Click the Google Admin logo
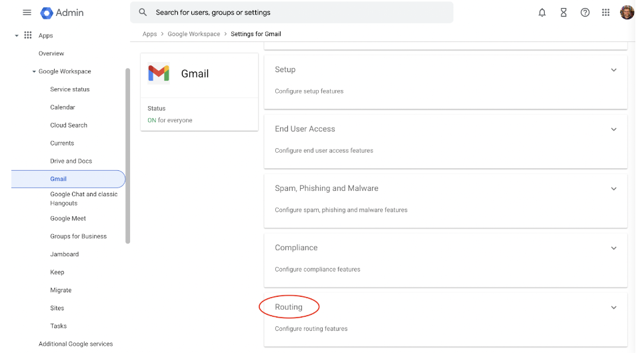Viewport: 644px width, 359px height. [x=62, y=13]
